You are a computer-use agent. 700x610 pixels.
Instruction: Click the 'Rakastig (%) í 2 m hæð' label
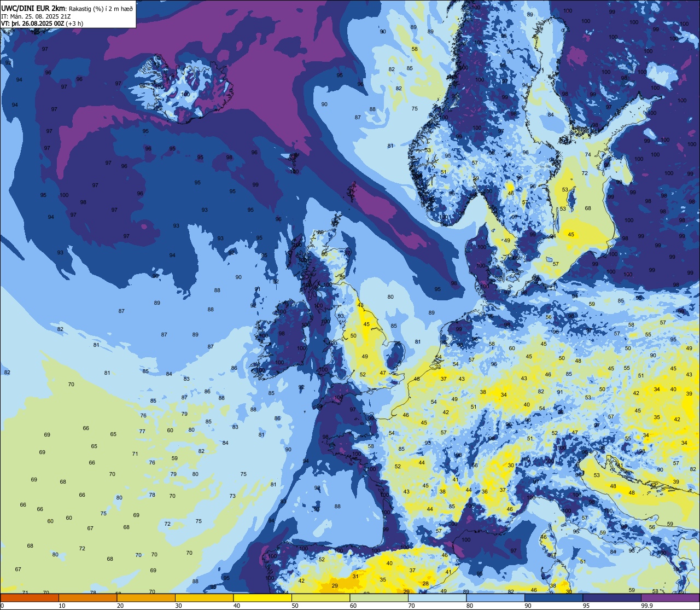coord(101,8)
